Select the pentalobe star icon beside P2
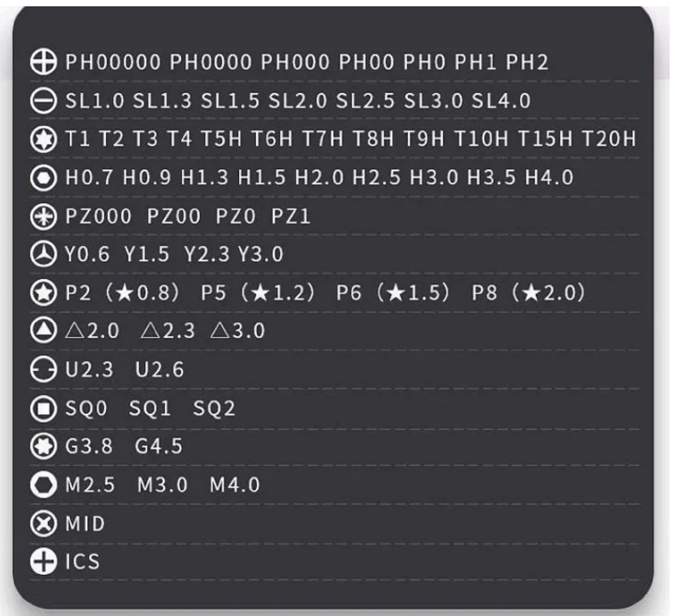The image size is (675, 616). pyautogui.click(x=43, y=293)
